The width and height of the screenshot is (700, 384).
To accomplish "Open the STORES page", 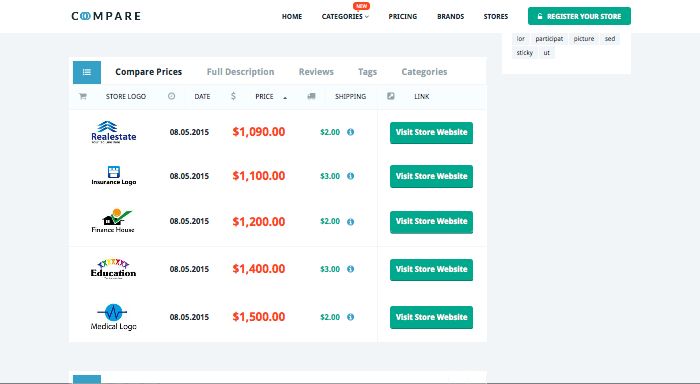I will (496, 17).
